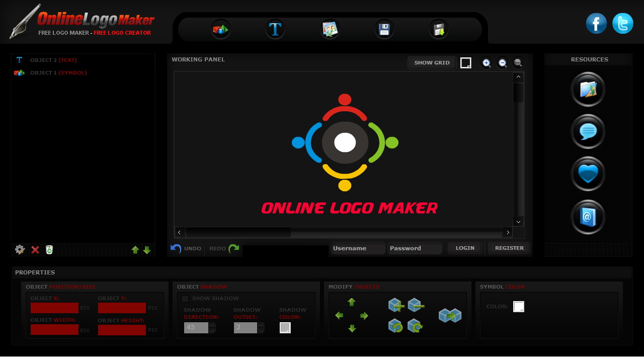This screenshot has height=357, width=644.
Task: Open the blue heart resource icon
Action: (x=588, y=174)
